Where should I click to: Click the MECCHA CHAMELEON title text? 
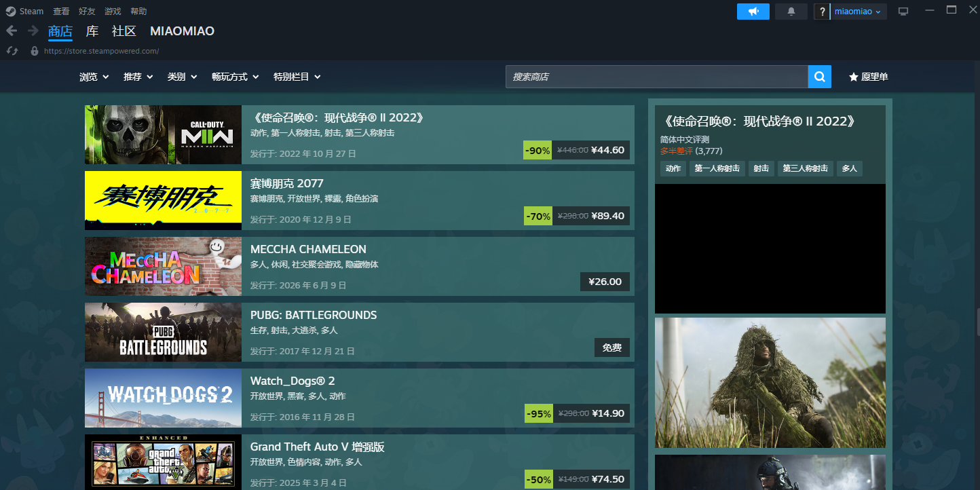point(308,249)
